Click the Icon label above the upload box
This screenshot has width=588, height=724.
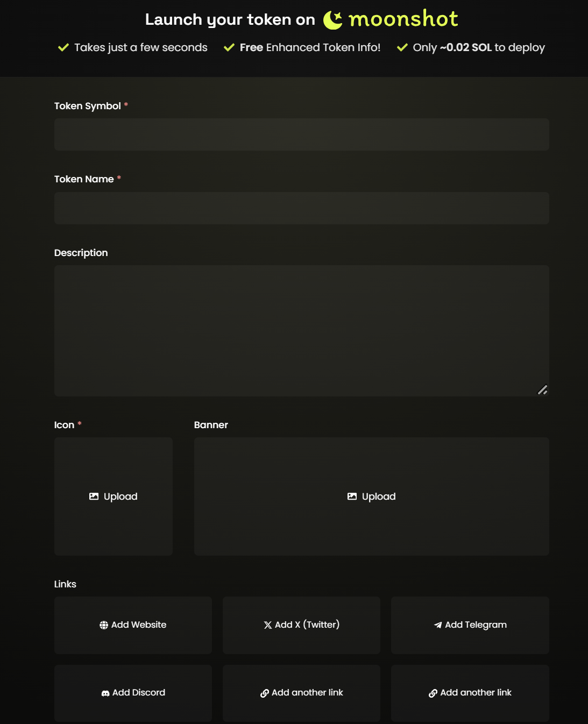coord(64,425)
